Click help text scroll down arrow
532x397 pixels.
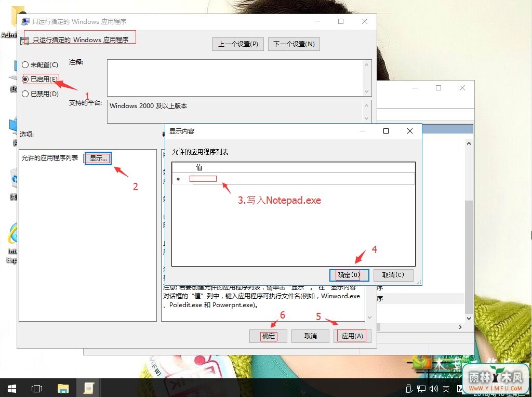pos(369,317)
